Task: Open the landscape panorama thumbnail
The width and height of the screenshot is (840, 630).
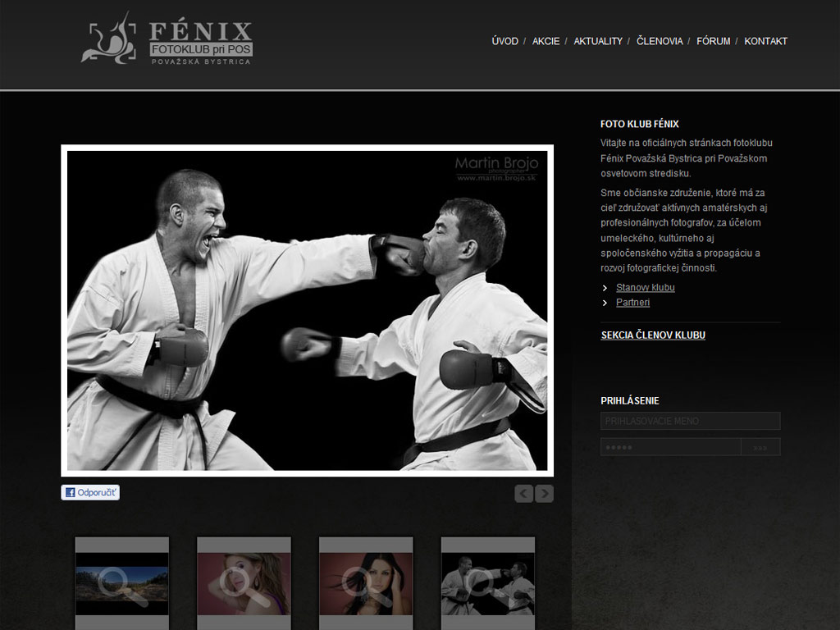Action: [122, 584]
